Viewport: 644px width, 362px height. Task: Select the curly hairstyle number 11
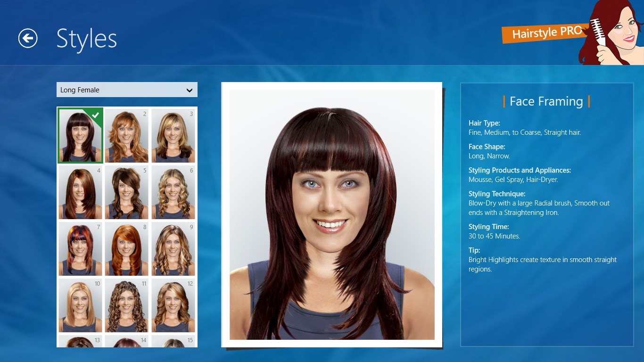coord(126,305)
